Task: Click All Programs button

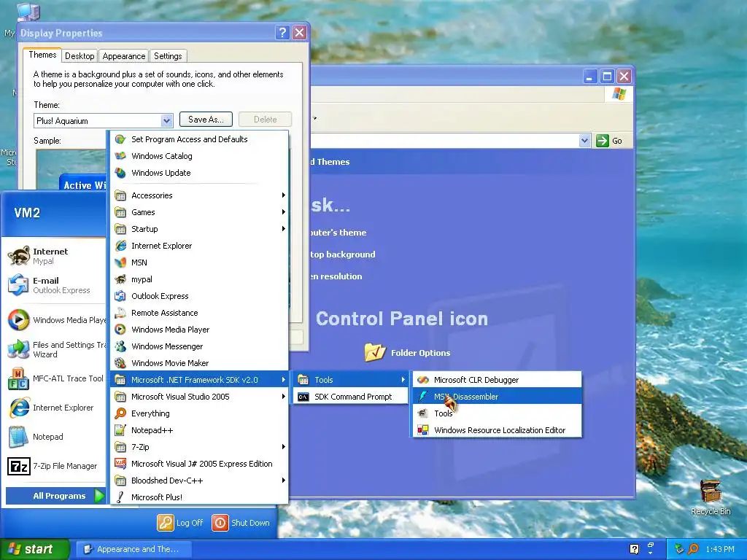Action: pos(55,496)
